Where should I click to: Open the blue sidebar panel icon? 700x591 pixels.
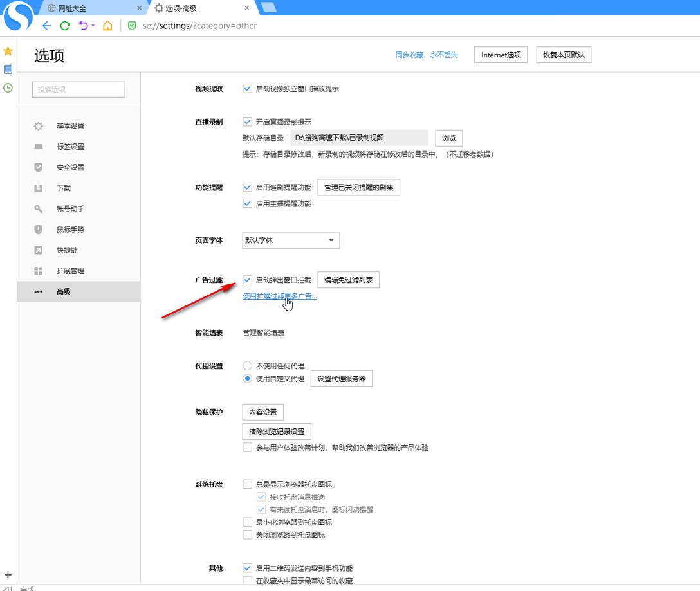pyautogui.click(x=8, y=69)
